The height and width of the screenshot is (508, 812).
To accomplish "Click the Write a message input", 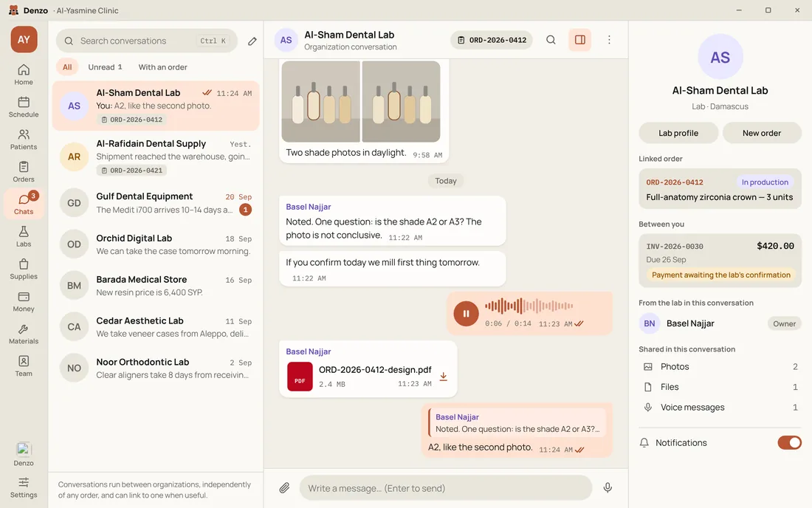I will [x=445, y=488].
